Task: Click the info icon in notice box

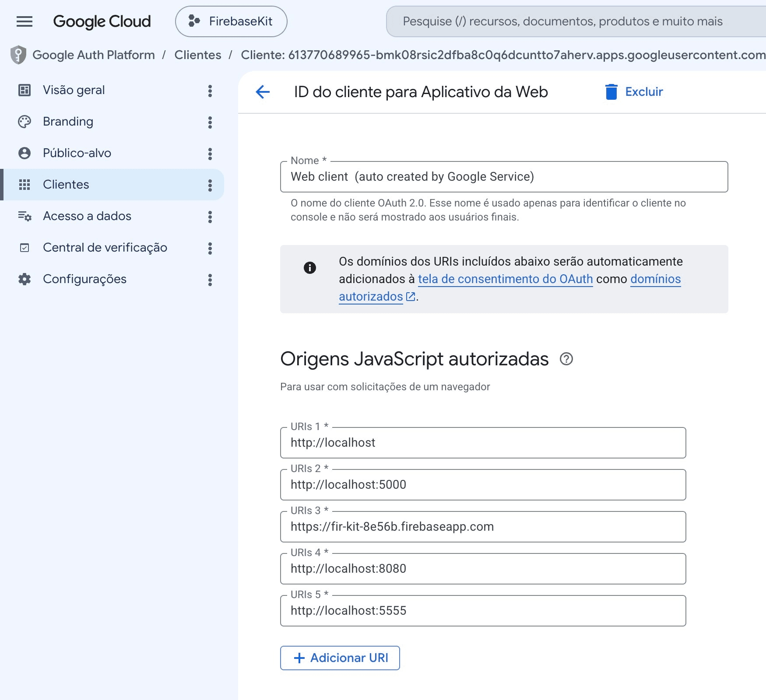Action: (310, 267)
